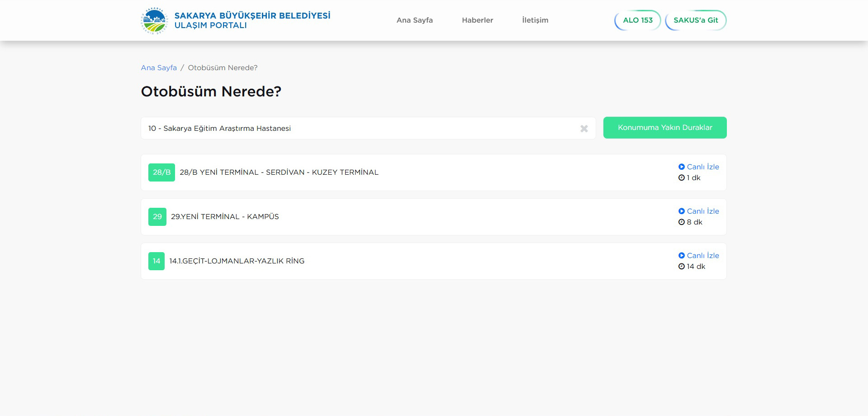This screenshot has height=416, width=868.
Task: Clear the stop search with X icon
Action: (x=584, y=129)
